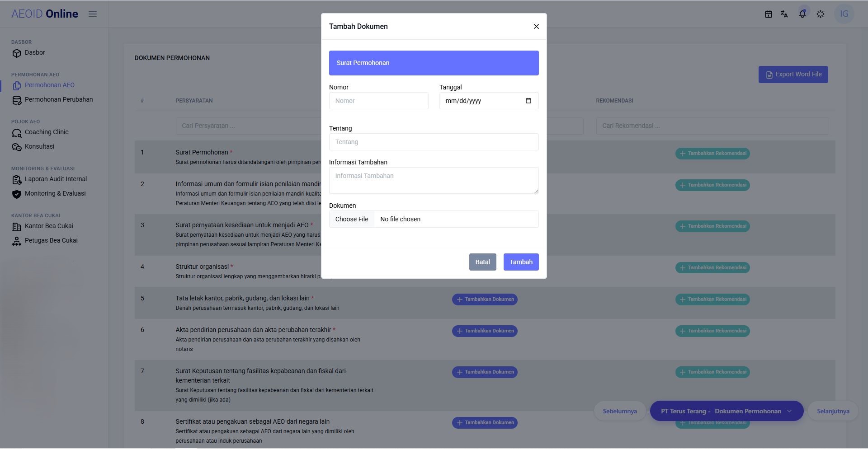Click Tambahkan Rekomendasi for row 5
Image resolution: width=868 pixels, height=449 pixels.
click(712, 299)
